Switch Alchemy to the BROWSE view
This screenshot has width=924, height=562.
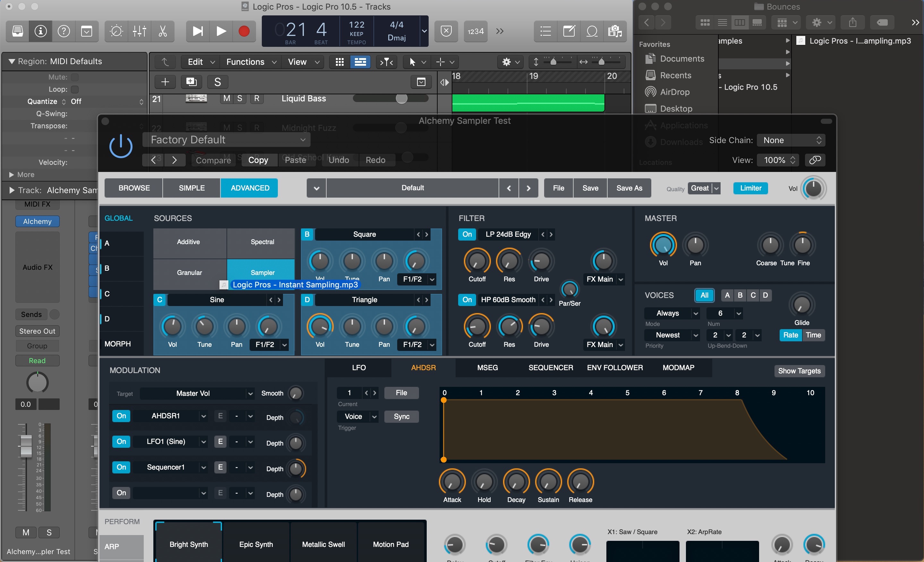(133, 188)
